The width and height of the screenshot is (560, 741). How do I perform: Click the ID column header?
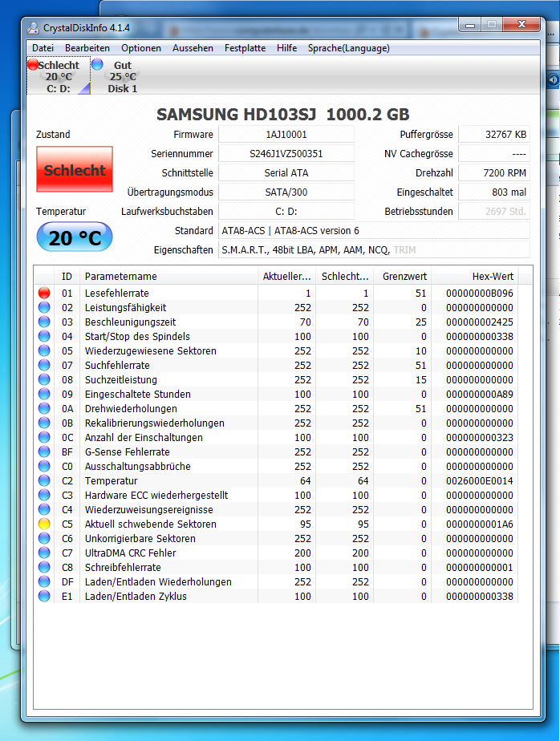click(x=67, y=277)
